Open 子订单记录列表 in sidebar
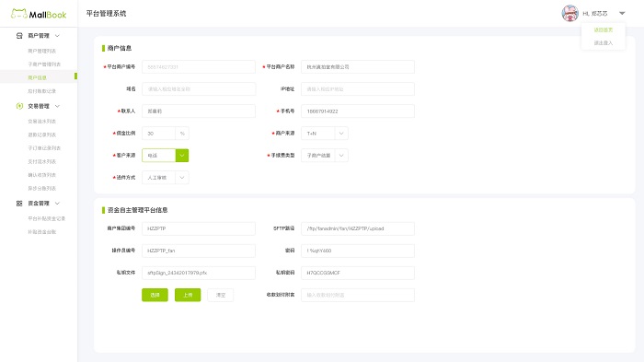The height and width of the screenshot is (362, 644). (x=44, y=148)
